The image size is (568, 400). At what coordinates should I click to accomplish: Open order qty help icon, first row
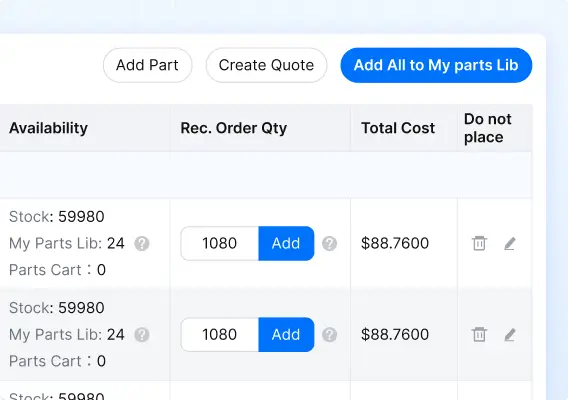pyautogui.click(x=330, y=243)
